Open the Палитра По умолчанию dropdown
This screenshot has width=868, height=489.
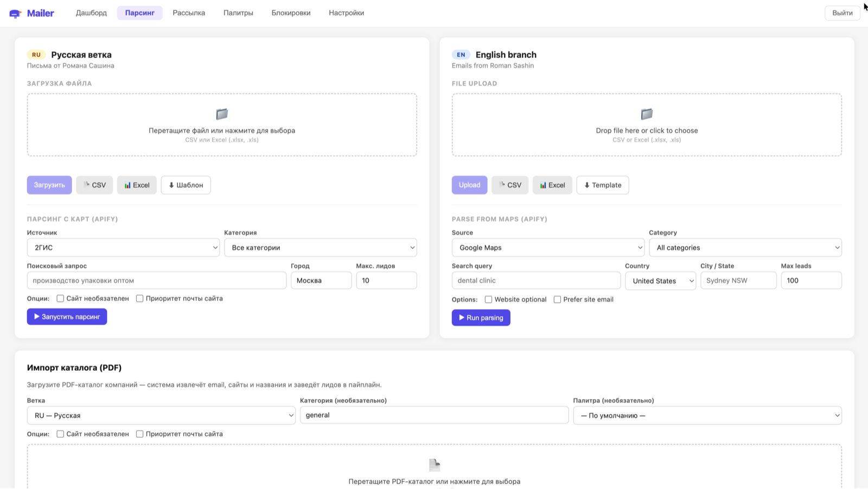[x=707, y=415]
